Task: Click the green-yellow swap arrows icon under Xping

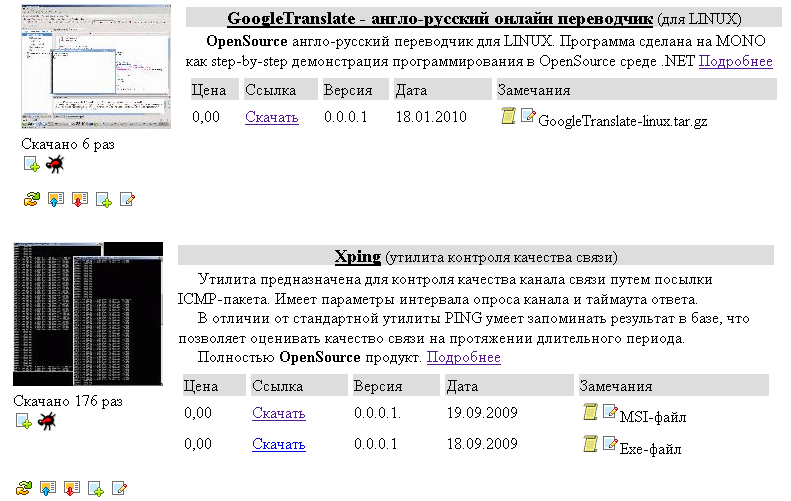Action: click(24, 488)
